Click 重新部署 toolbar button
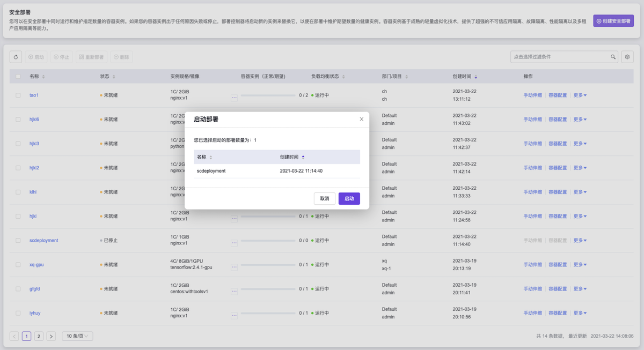The image size is (644, 350). [92, 57]
